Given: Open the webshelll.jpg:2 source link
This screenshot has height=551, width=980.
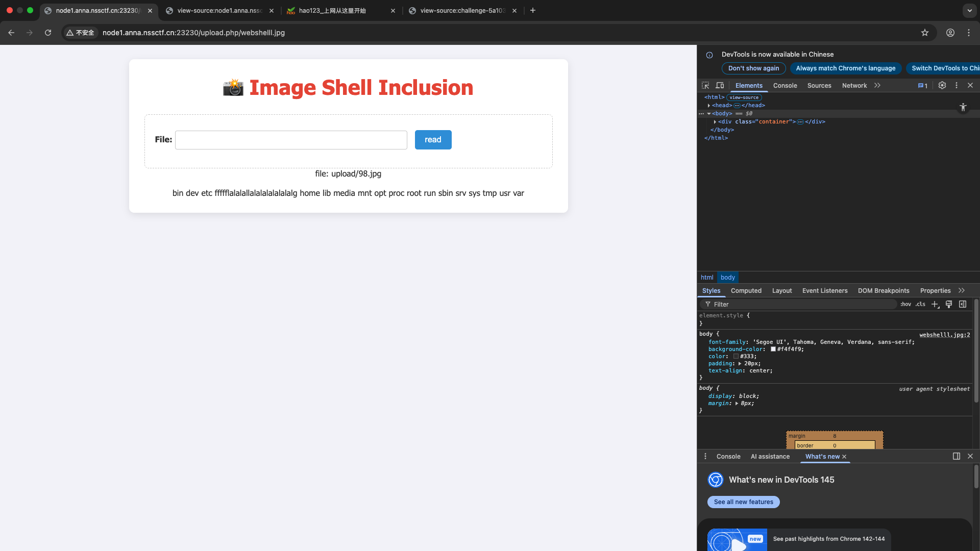Looking at the screenshot, I should (x=945, y=335).
